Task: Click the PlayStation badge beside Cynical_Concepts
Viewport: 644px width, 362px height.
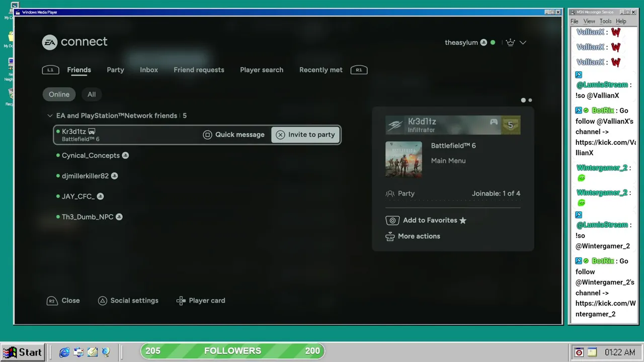Action: tap(125, 155)
